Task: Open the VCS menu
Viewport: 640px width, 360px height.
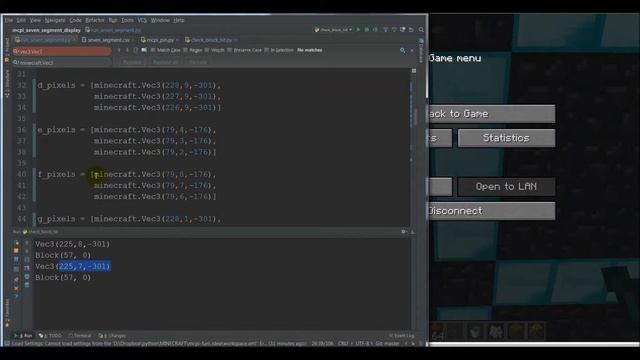Action: click(x=142, y=20)
